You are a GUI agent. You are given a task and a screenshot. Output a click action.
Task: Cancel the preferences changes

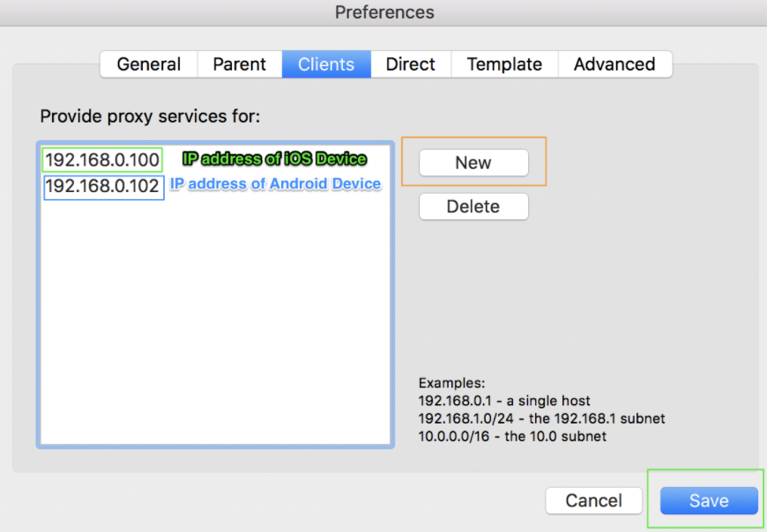click(x=593, y=500)
